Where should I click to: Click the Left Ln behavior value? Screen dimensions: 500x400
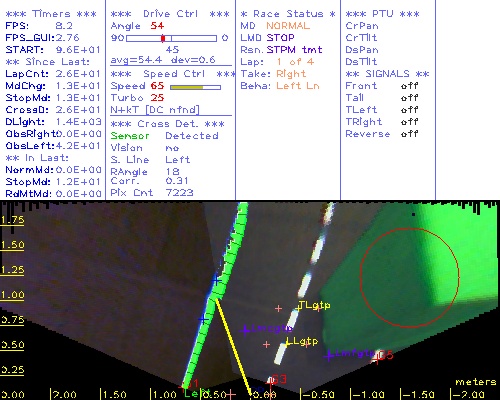pyautogui.click(x=298, y=86)
